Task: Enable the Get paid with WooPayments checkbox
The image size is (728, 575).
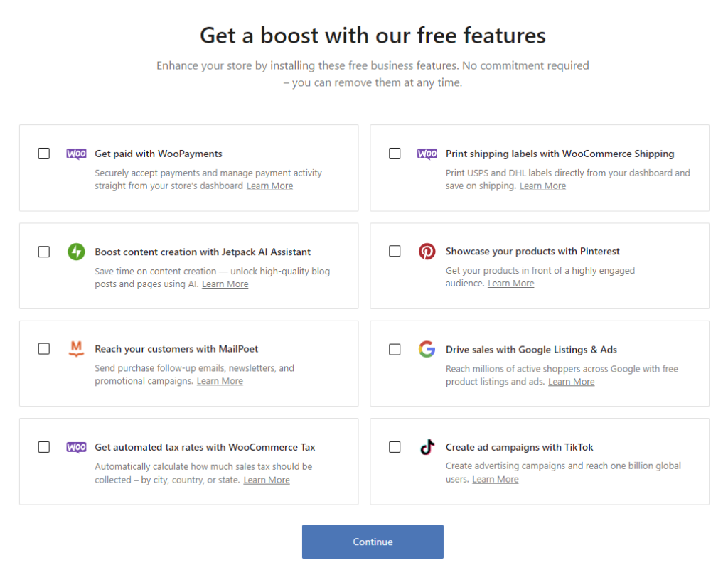Action: (43, 154)
